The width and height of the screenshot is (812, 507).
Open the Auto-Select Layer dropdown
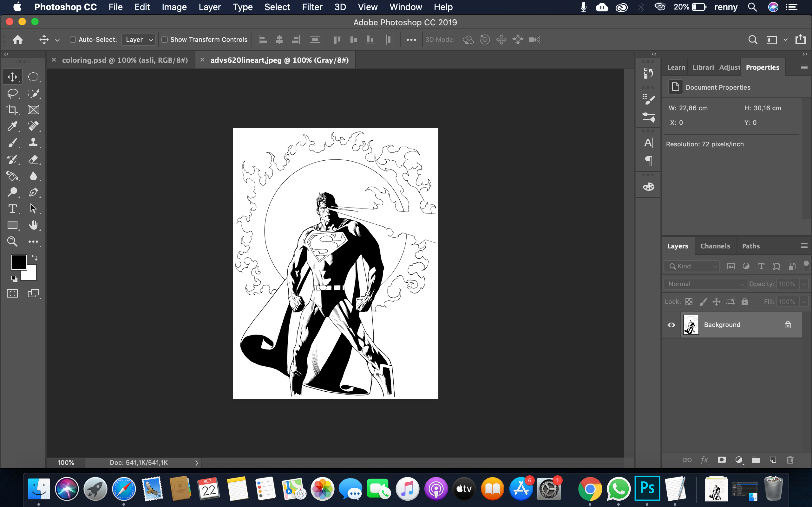click(x=138, y=40)
